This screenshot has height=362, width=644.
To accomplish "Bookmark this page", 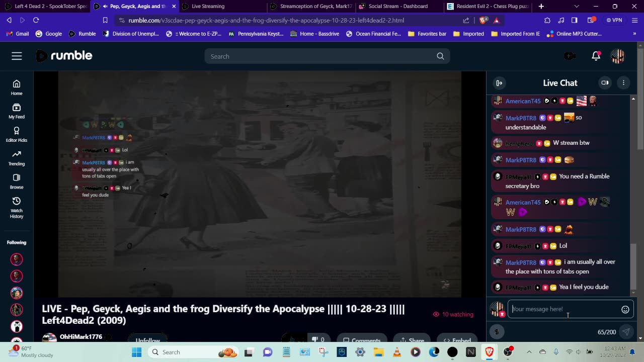I will pos(105,20).
